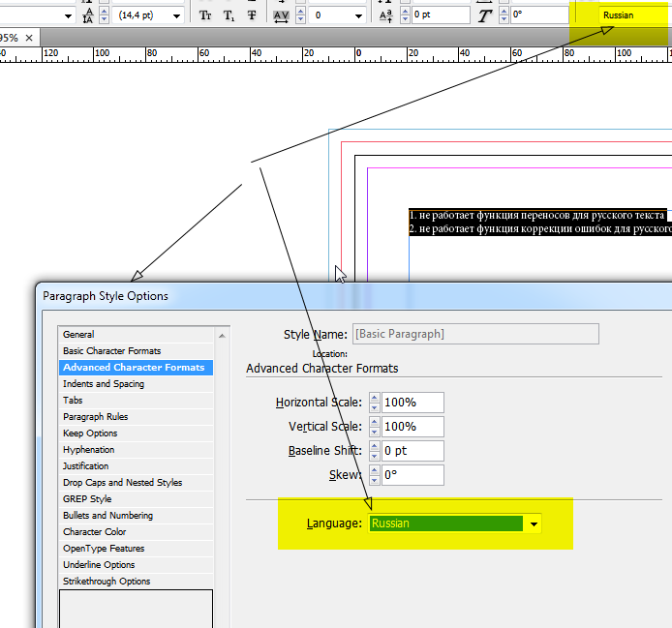Select Advanced Character Formats category
Image resolution: width=672 pixels, height=628 pixels.
tap(136, 368)
